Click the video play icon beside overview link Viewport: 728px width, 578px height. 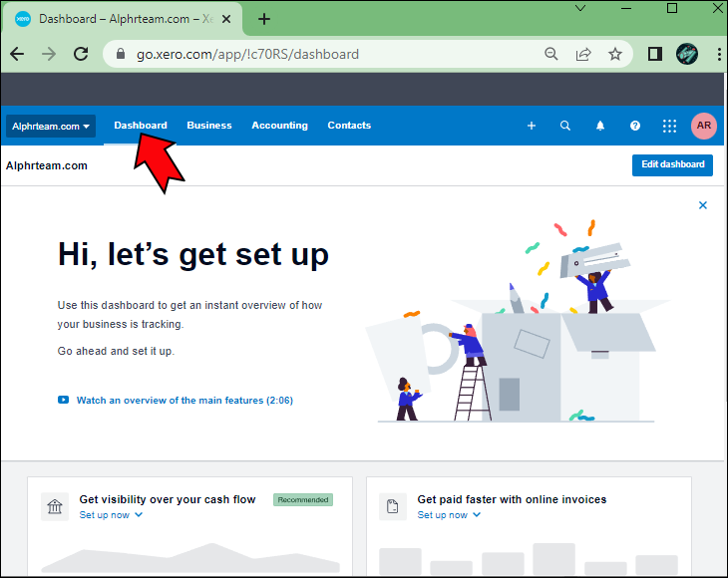pos(63,400)
